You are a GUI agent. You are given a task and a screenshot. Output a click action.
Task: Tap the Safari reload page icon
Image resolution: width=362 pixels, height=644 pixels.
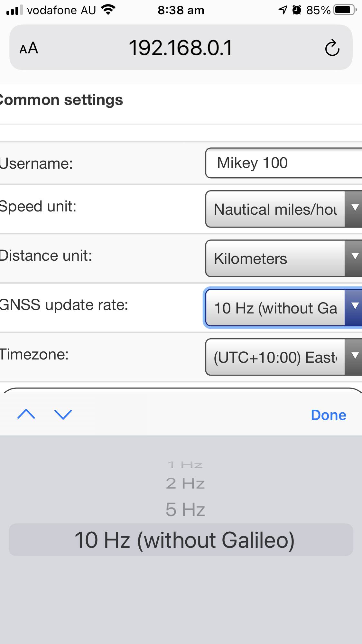click(332, 48)
